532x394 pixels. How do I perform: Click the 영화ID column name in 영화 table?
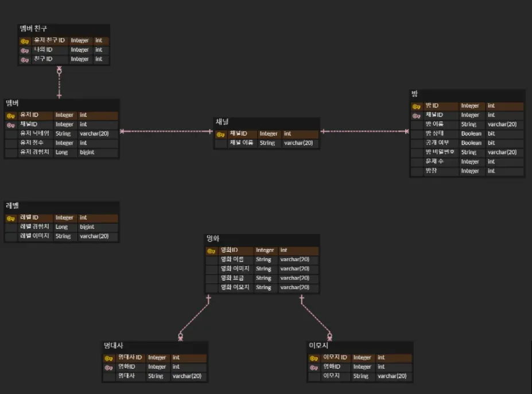pyautogui.click(x=230, y=250)
